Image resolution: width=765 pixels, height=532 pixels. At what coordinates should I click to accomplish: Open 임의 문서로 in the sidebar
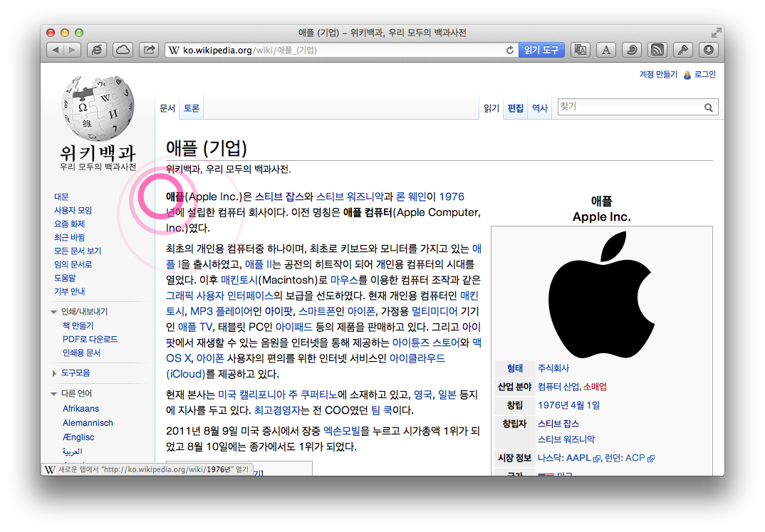pos(73,264)
